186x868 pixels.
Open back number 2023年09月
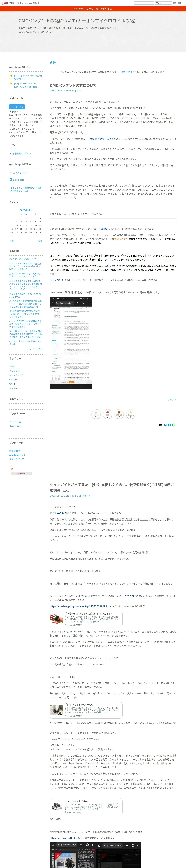15,422
